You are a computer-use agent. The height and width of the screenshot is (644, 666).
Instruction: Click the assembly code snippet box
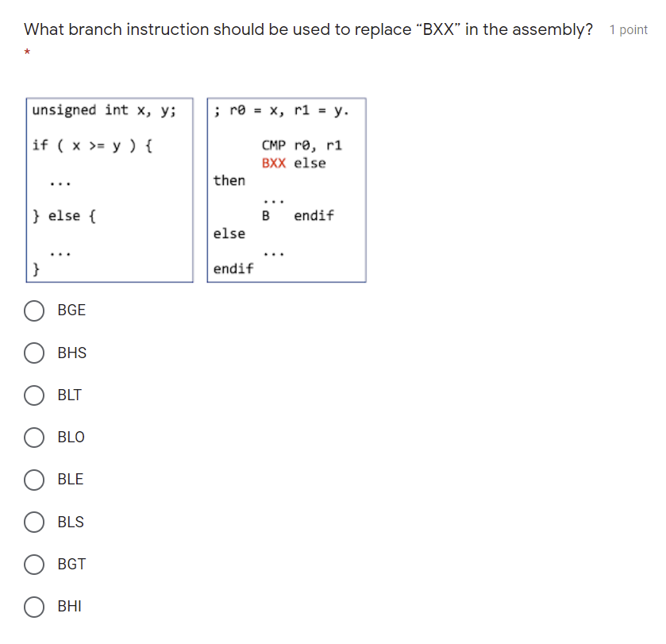click(x=286, y=189)
